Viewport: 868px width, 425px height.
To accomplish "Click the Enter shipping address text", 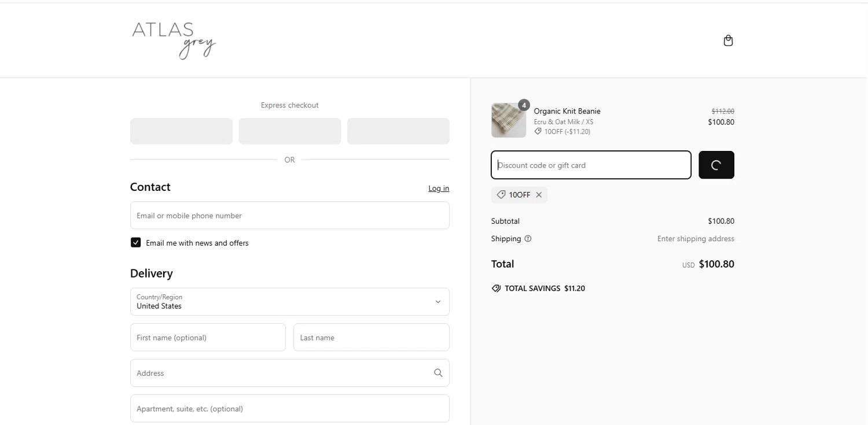I will point(696,239).
